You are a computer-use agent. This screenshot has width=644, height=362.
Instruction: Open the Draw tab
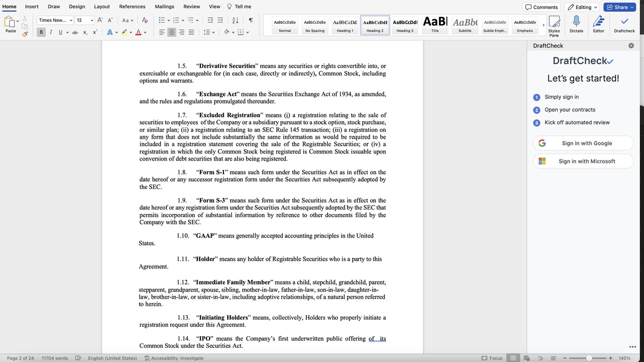(54, 7)
